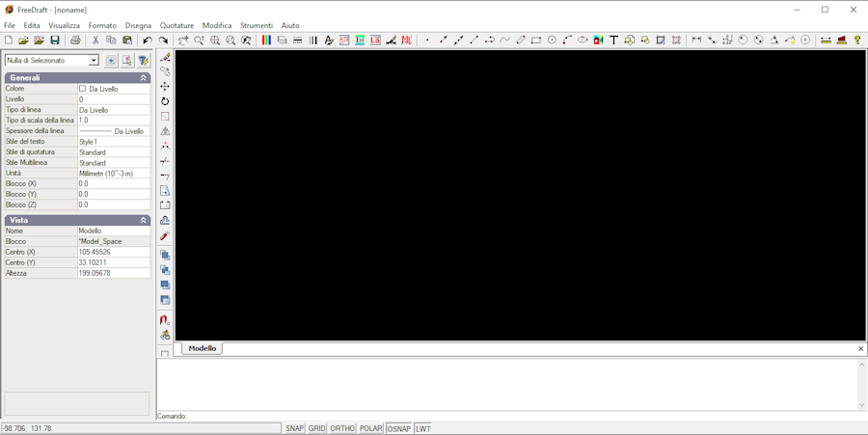Click the Centro (X) value 105.45526
Screen dimensions: 868x435
click(114, 252)
